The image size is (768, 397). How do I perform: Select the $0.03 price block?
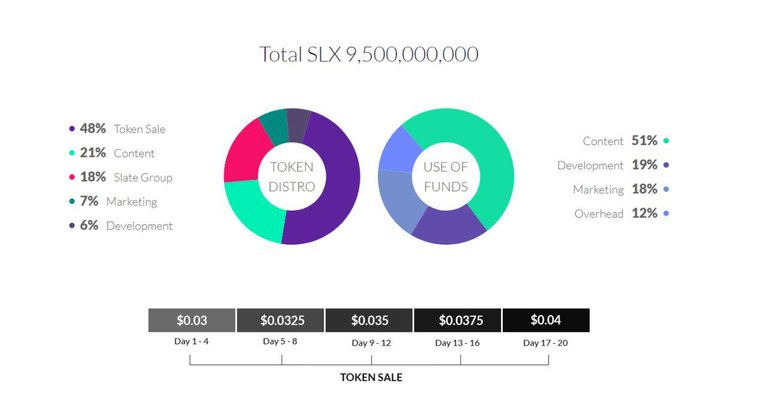point(192,320)
